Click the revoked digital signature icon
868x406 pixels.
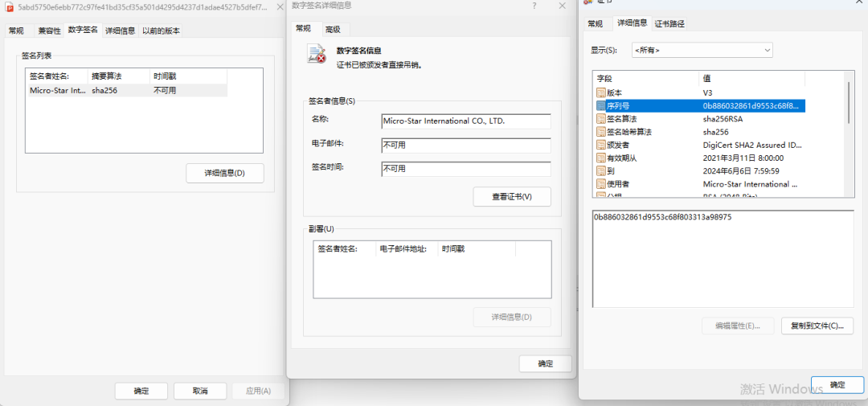click(x=317, y=54)
